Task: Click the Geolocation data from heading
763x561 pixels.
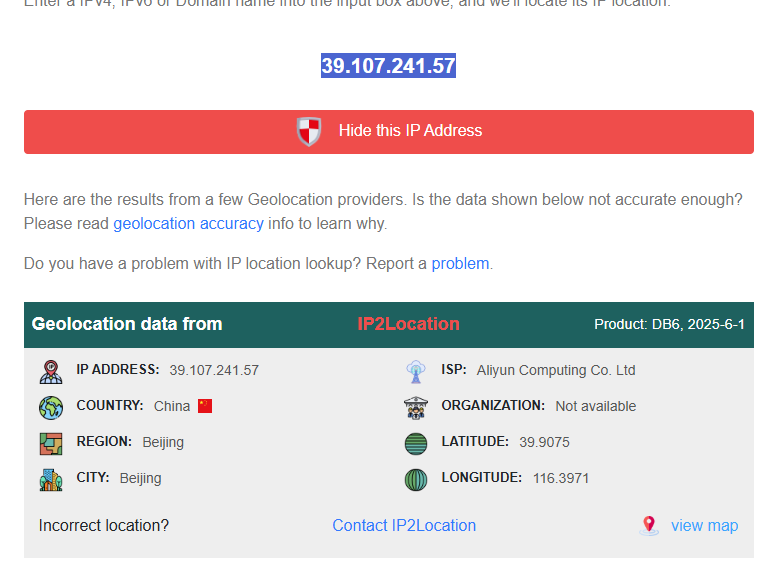Action: (127, 324)
